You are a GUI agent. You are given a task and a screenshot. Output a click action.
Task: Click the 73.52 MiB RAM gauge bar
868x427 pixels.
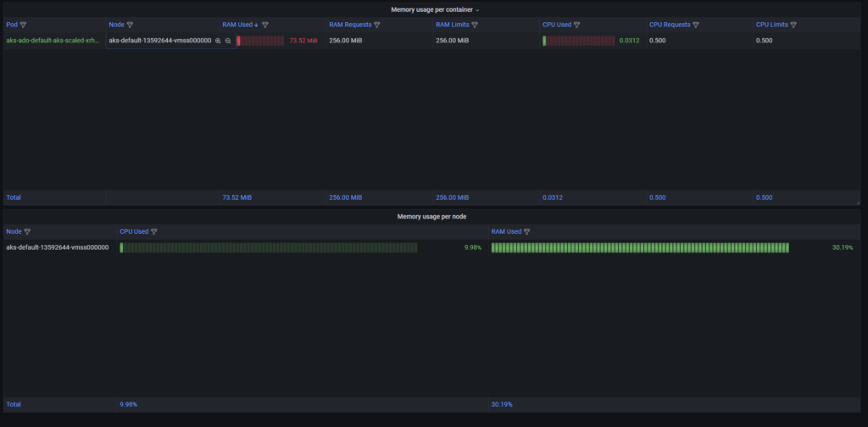pos(260,41)
